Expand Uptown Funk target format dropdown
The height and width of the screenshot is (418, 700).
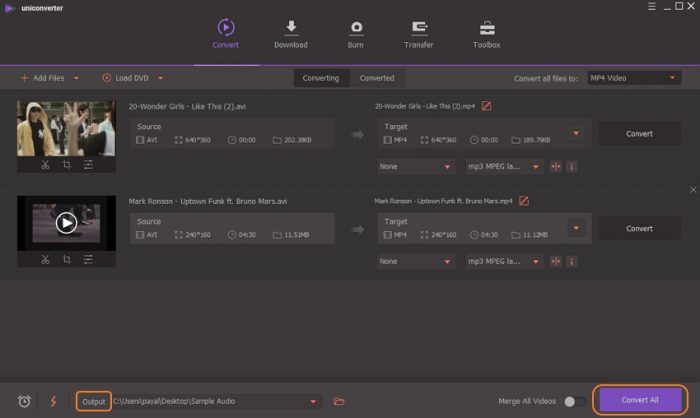click(x=576, y=228)
